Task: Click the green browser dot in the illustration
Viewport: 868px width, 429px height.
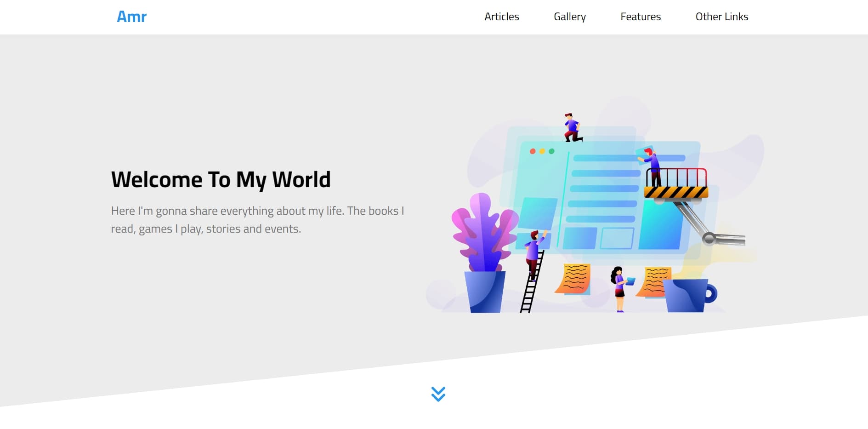Action: 551,151
